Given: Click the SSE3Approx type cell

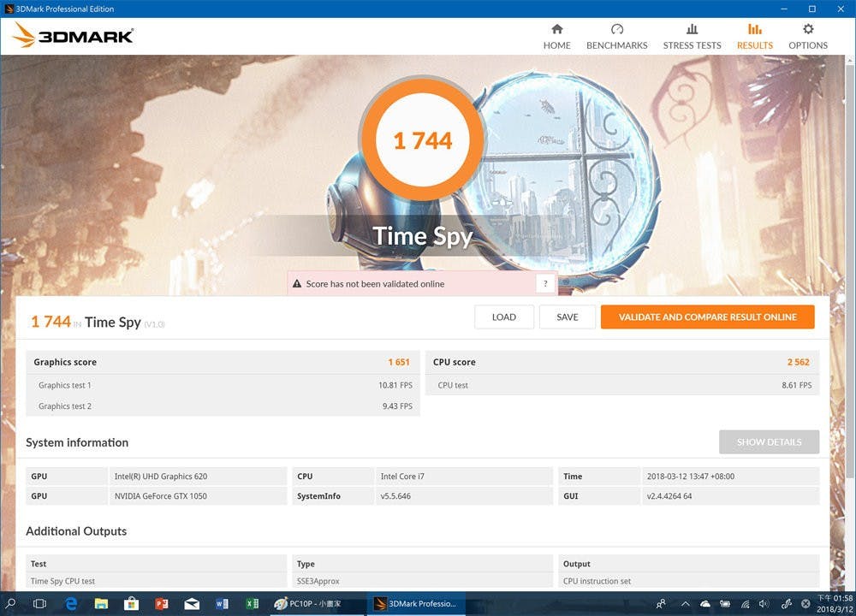Looking at the screenshot, I should pyautogui.click(x=422, y=581).
